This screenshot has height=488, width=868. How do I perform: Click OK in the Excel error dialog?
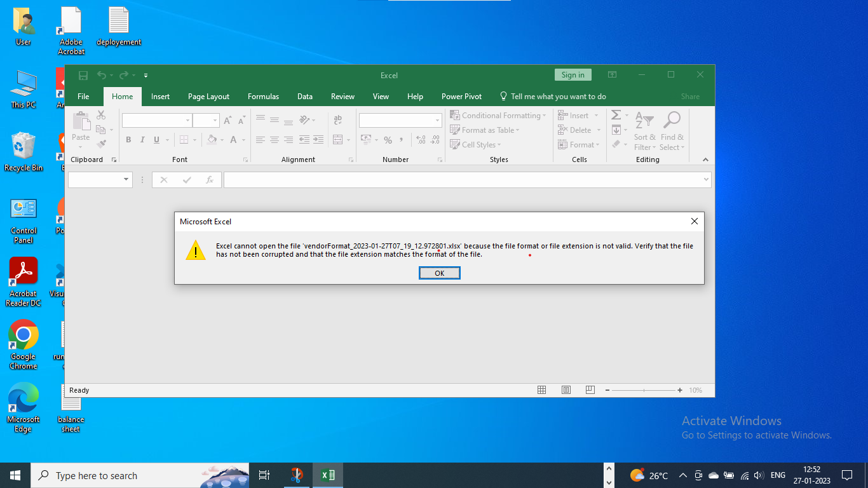[439, 273]
